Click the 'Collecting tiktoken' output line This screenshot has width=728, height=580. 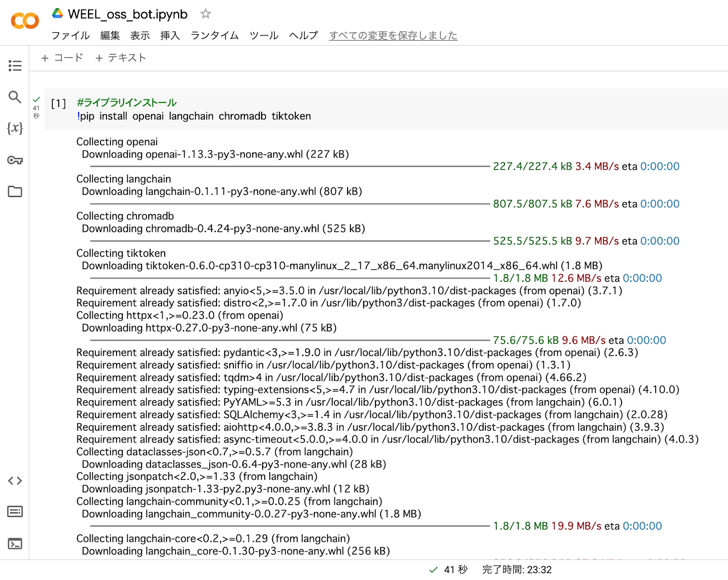pos(121,253)
